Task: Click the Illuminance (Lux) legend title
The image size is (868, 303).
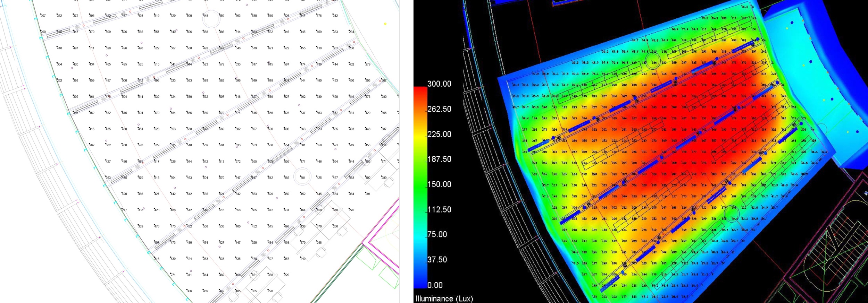Action: 444,298
